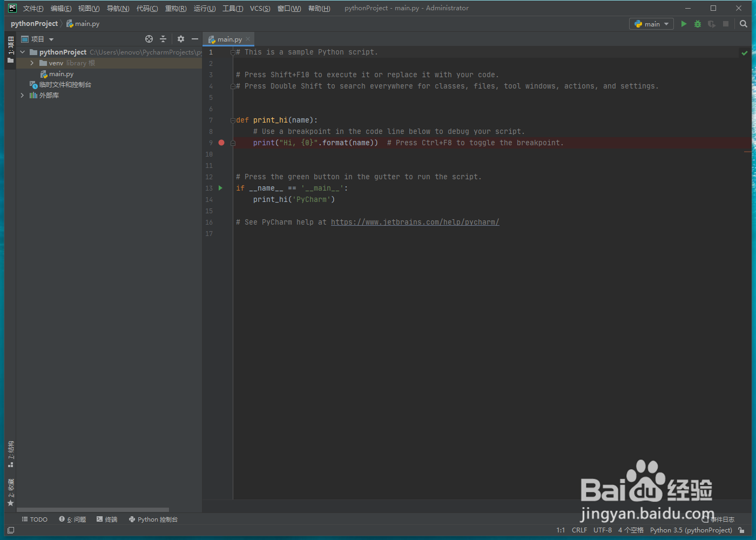This screenshot has width=756, height=540.
Task: Click the stop process square icon
Action: click(726, 24)
